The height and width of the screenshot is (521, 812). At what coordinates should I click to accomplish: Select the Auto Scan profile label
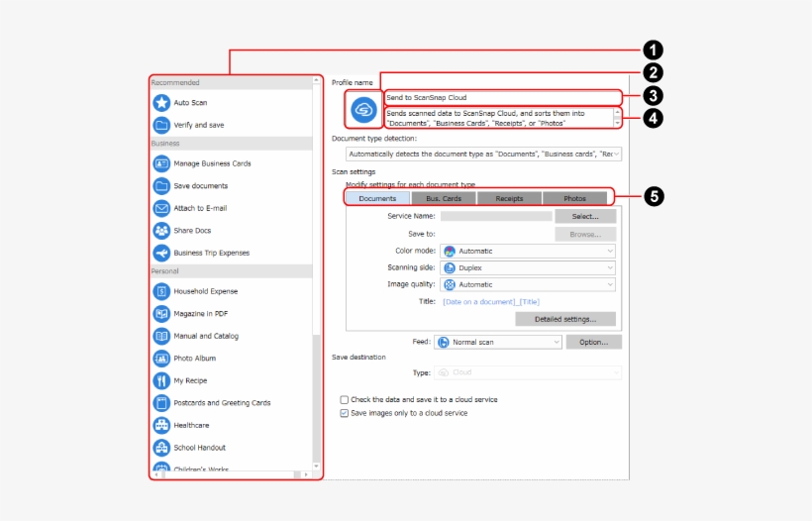pyautogui.click(x=190, y=103)
